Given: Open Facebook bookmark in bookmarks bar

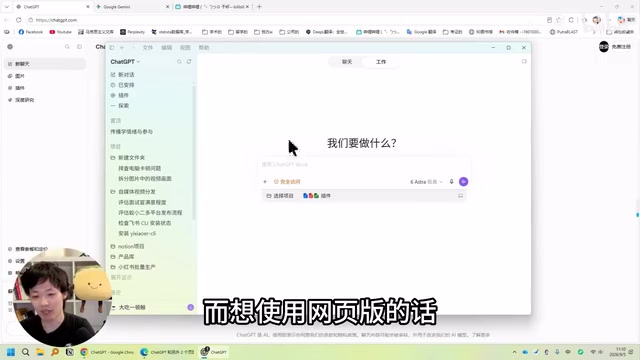Looking at the screenshot, I should click(31, 32).
